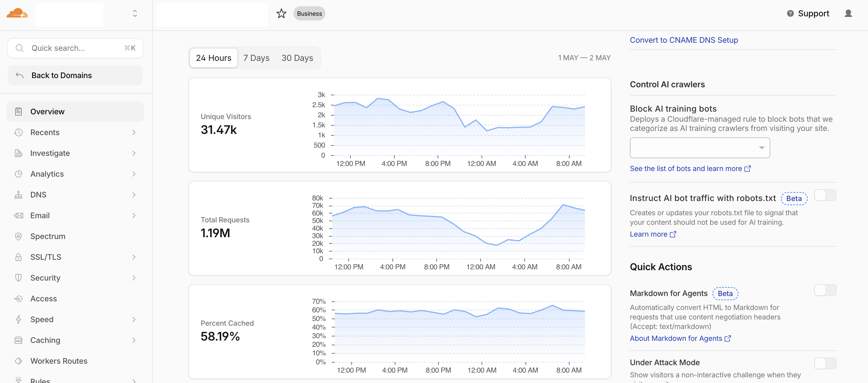Image resolution: width=868 pixels, height=383 pixels.
Task: Click the search magnifier icon
Action: [x=20, y=48]
